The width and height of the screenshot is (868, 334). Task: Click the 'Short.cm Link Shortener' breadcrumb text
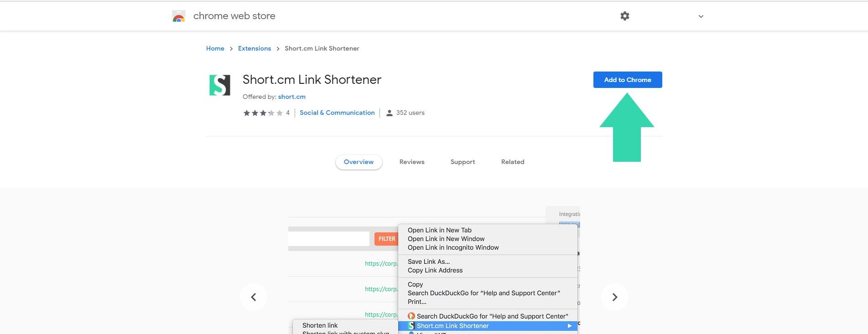322,48
